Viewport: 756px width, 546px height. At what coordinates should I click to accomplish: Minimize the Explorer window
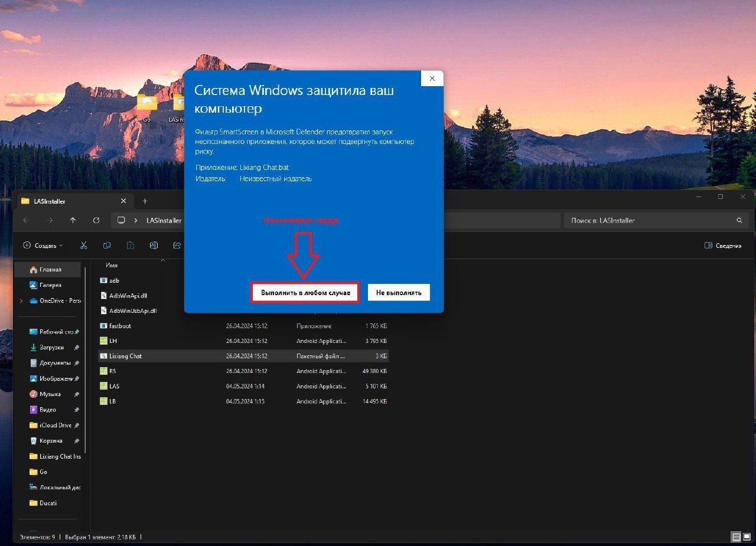click(699, 197)
